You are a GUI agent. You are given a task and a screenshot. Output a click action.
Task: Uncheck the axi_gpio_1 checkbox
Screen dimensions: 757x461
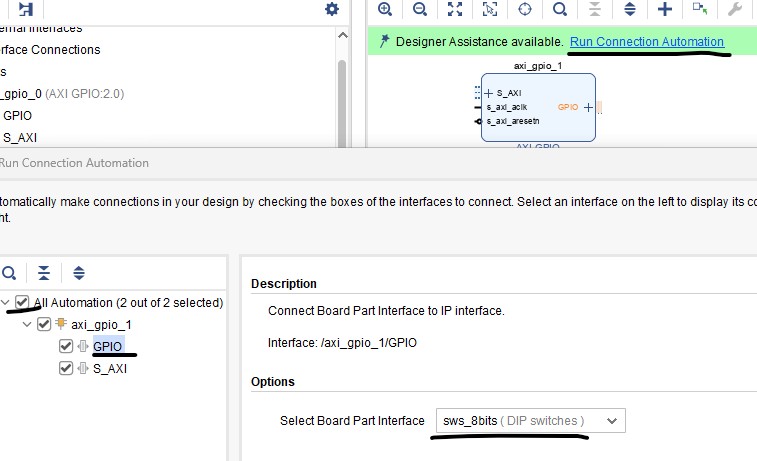point(43,324)
